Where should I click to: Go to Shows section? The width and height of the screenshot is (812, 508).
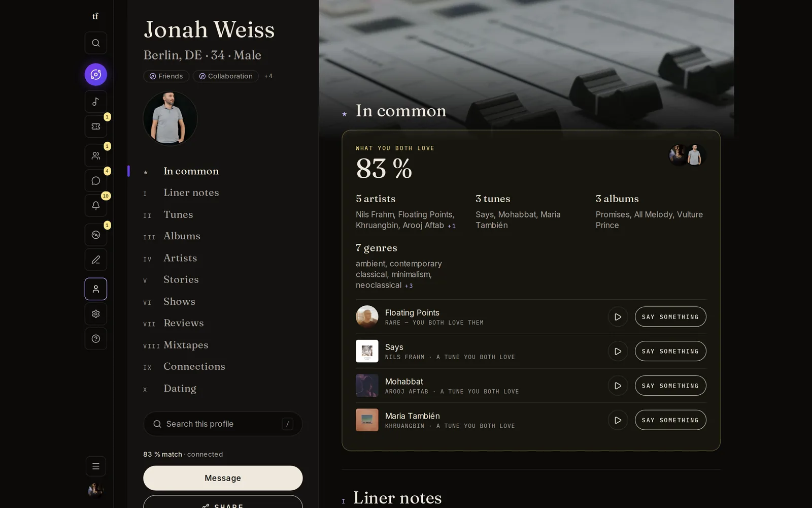coord(179,302)
